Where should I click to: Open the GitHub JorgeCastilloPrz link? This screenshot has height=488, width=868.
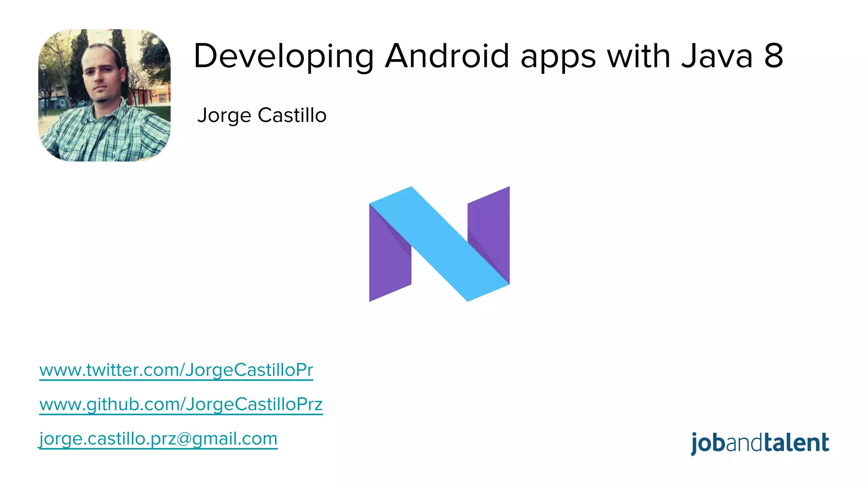181,404
